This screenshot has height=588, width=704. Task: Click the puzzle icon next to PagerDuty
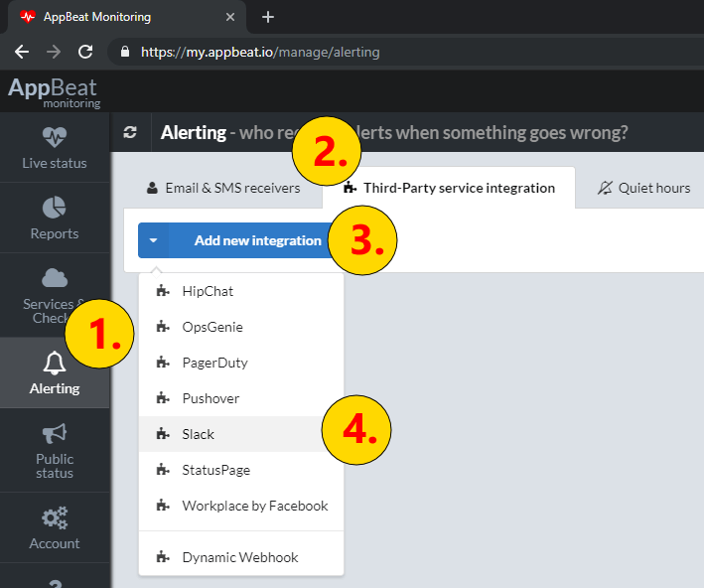[x=163, y=363]
